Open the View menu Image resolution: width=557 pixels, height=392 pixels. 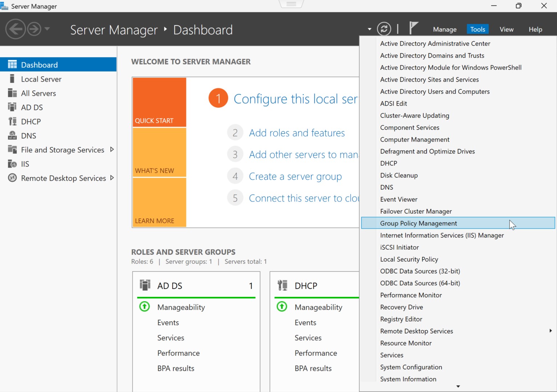pos(506,29)
